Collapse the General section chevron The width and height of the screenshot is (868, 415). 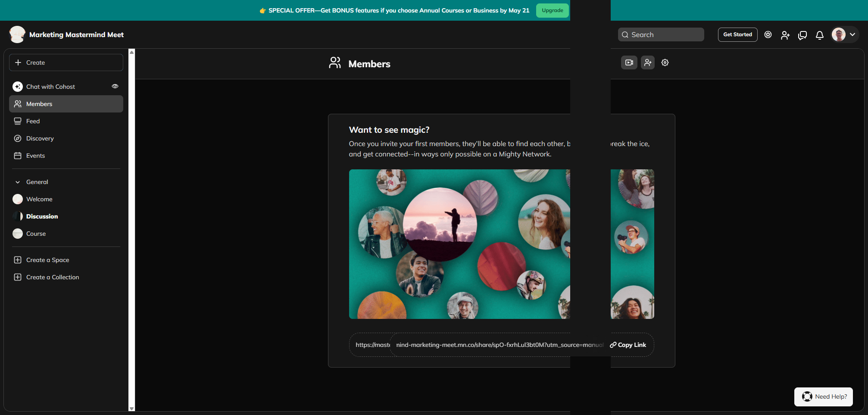coord(18,182)
